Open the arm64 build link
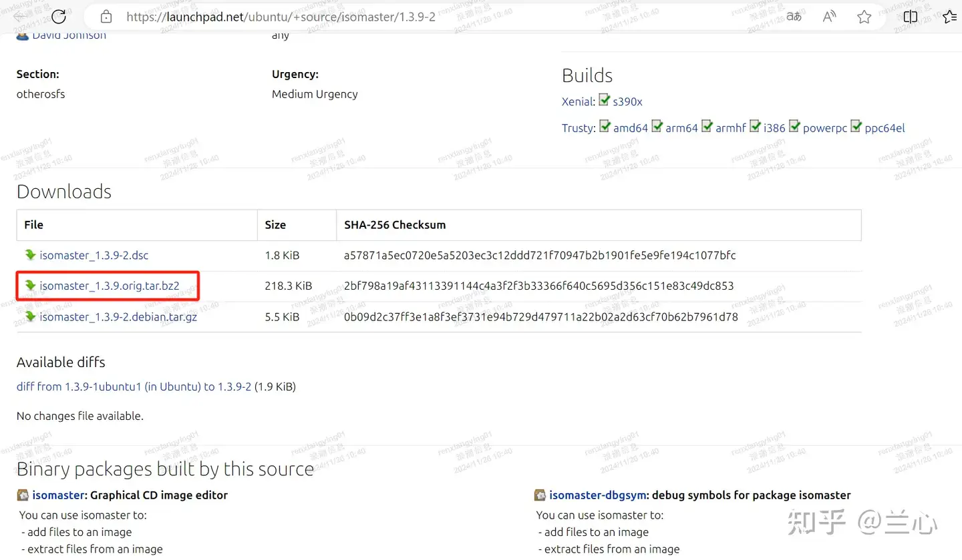Viewport: 962px width, 560px height. coord(681,127)
